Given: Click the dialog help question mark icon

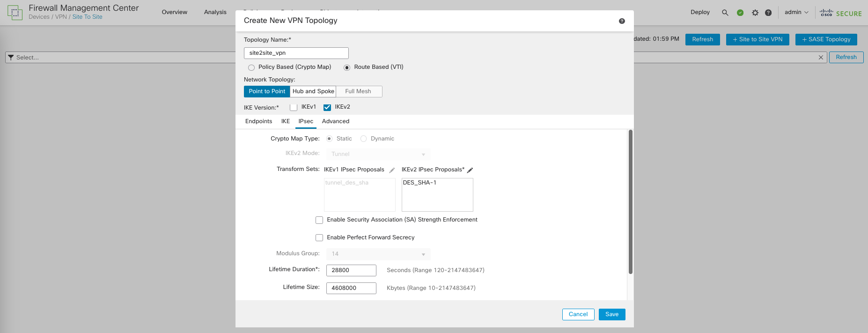Looking at the screenshot, I should coord(622,21).
